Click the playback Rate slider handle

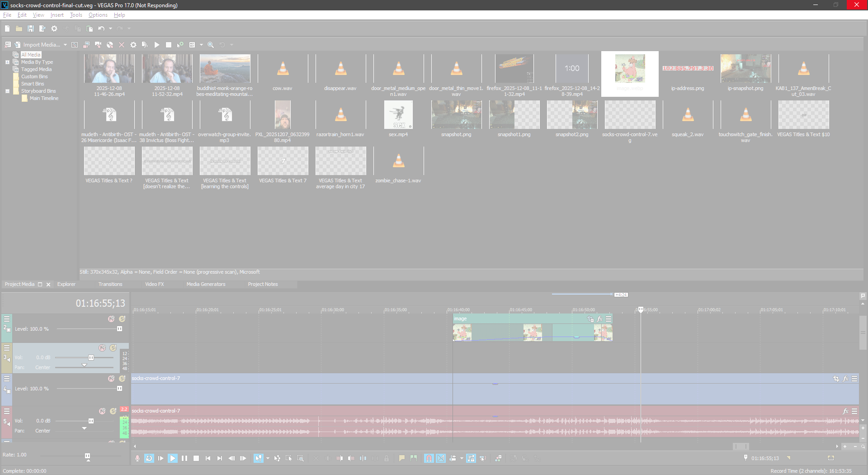coord(88,456)
